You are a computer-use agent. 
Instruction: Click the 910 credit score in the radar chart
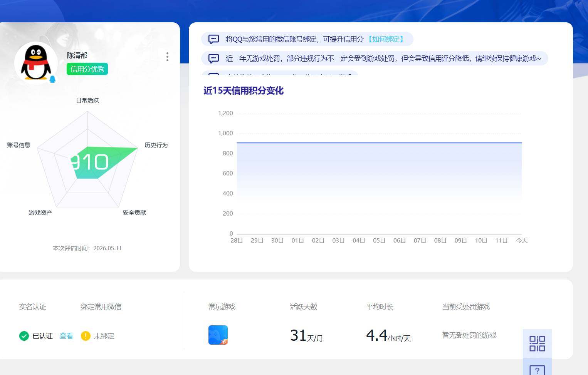click(90, 162)
